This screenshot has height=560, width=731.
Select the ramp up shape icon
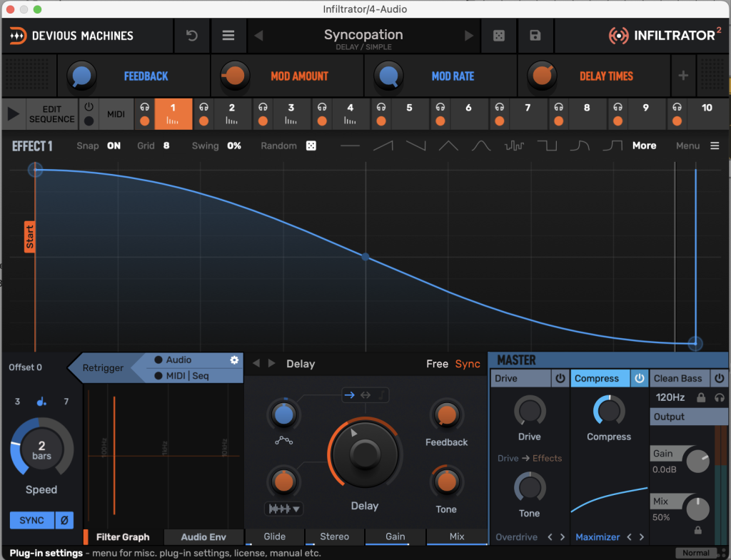coord(383,146)
